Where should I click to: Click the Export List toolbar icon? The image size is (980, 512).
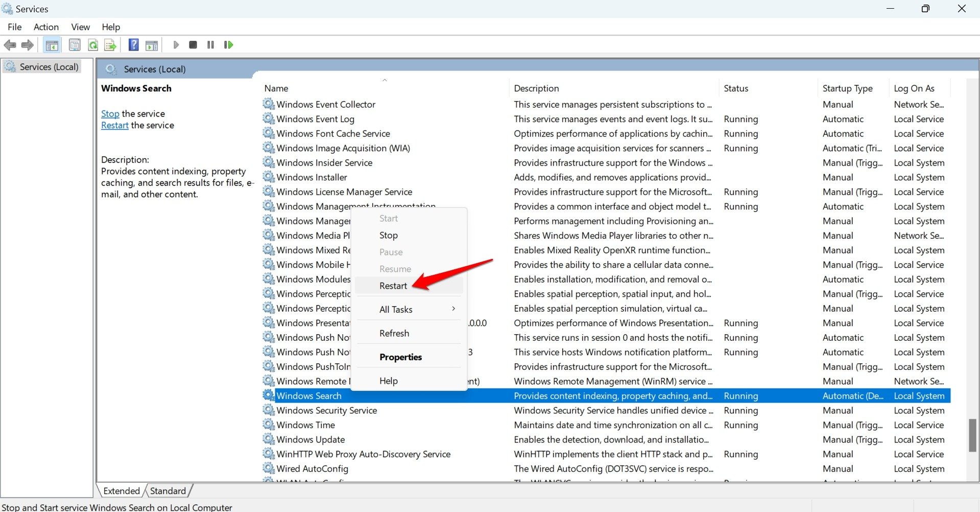tap(110, 45)
